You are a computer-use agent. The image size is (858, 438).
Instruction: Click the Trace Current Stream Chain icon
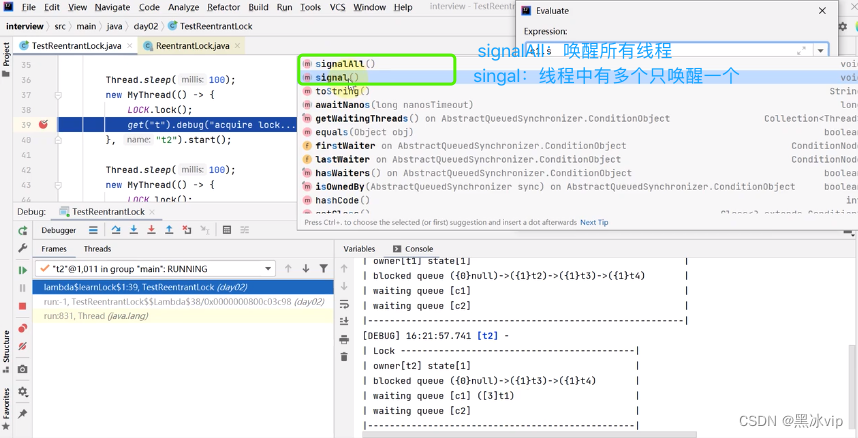tap(245, 230)
